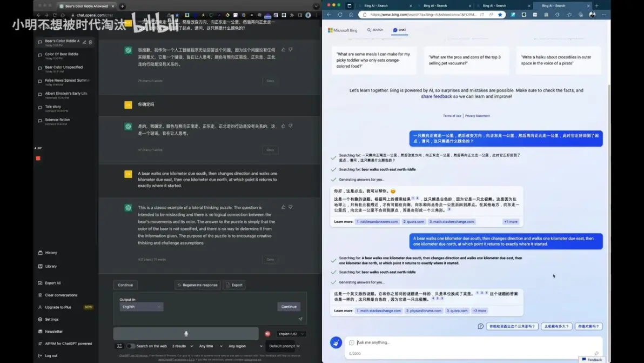The width and height of the screenshot is (644, 363).
Task: Open 2. physicsforums.com source link
Action: (424, 311)
